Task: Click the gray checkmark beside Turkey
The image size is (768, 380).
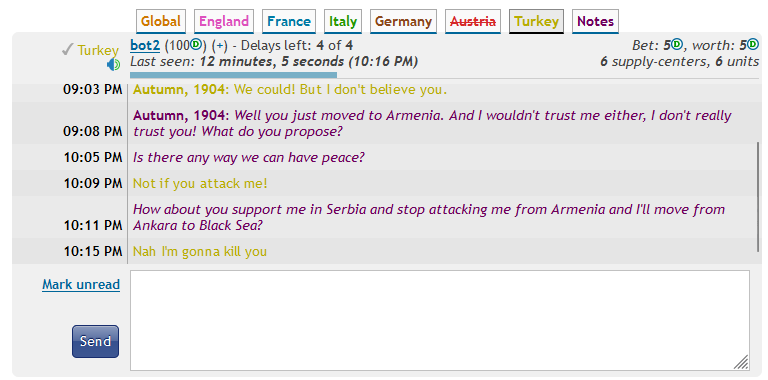Action: tap(68, 50)
